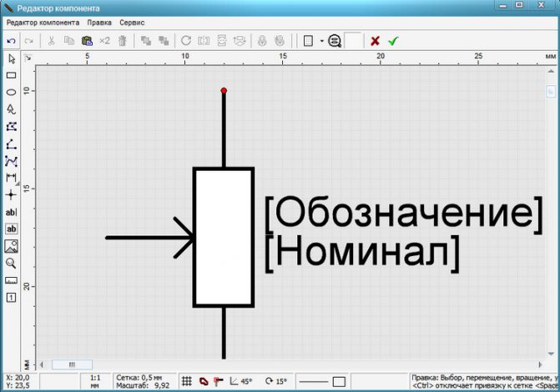Click the undo arrow icon
560x392 pixels.
click(11, 40)
